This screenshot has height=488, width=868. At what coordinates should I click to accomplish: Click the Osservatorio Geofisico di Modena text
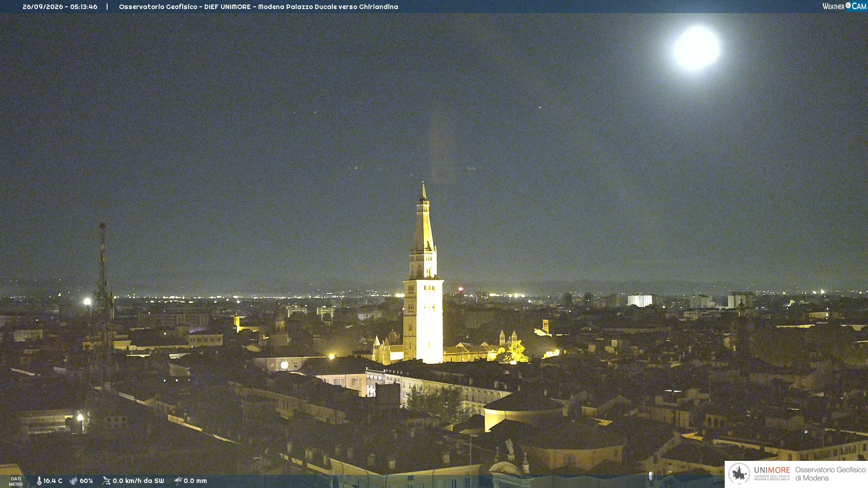click(830, 474)
